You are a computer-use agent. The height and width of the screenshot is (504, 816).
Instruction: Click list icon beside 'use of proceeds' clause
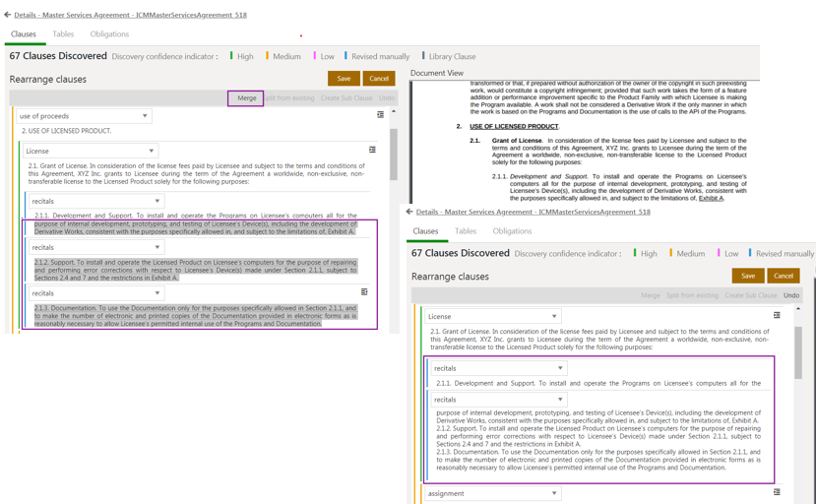(381, 115)
